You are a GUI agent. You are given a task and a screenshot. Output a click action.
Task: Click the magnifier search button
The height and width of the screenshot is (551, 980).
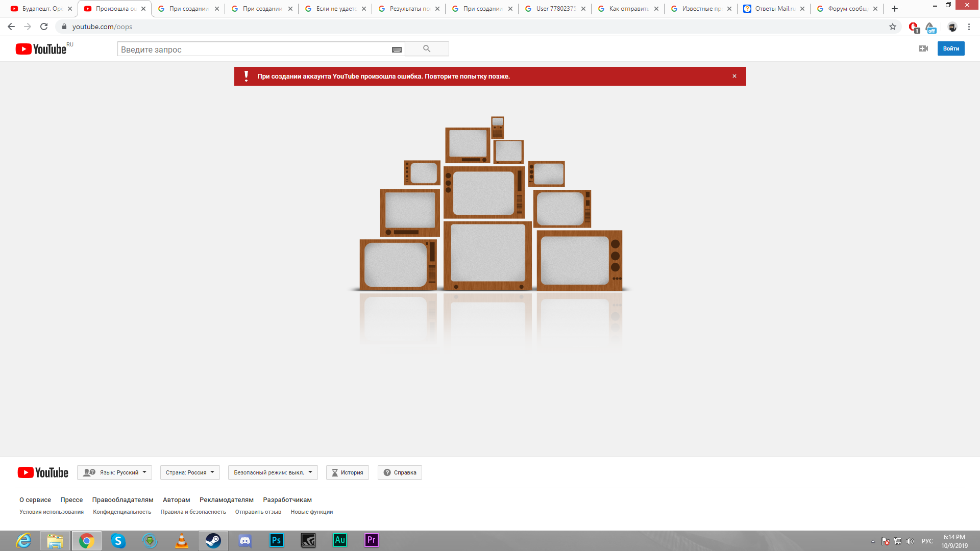(427, 49)
